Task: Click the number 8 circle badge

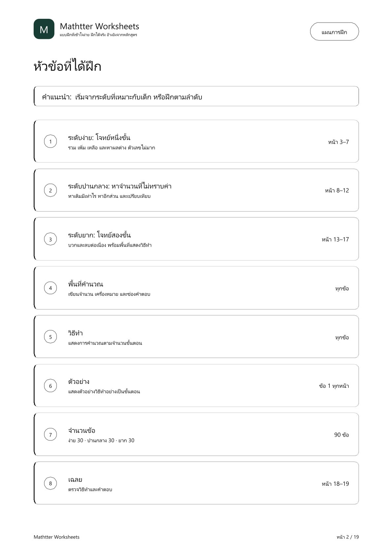Action: coord(50,483)
